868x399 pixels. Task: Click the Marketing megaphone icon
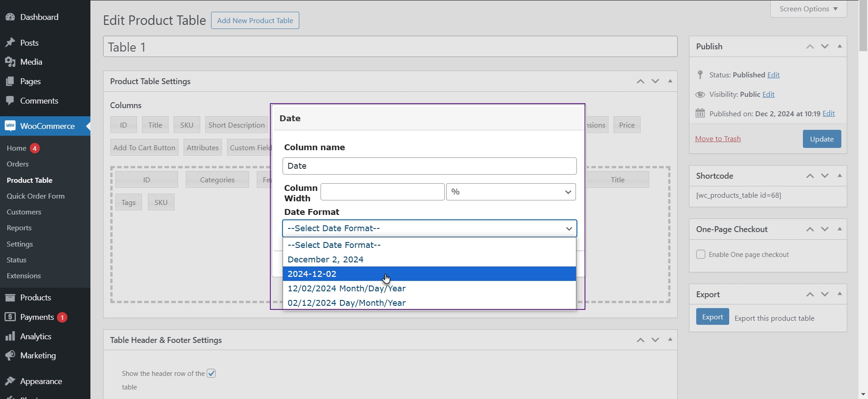pos(10,356)
